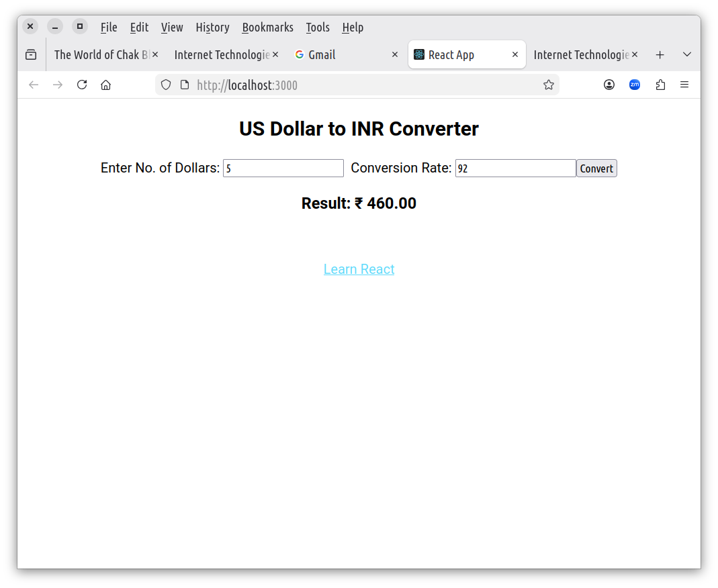This screenshot has width=718, height=588.
Task: Open the Firefox View icon
Action: pyautogui.click(x=31, y=55)
